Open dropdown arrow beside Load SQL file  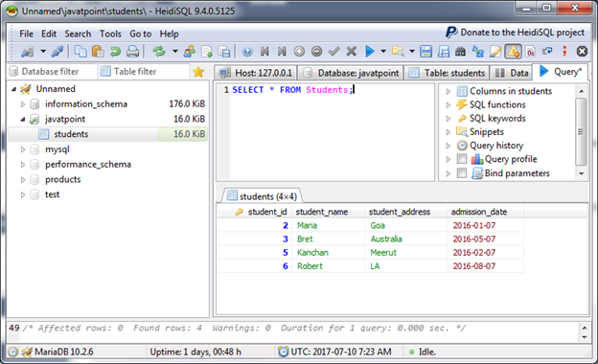pyautogui.click(x=412, y=51)
